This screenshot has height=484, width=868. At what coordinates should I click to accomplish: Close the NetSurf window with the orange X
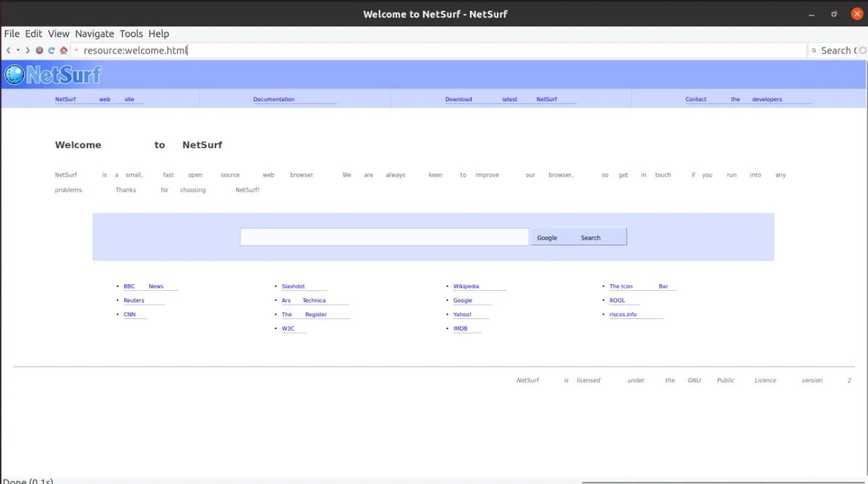[x=856, y=14]
